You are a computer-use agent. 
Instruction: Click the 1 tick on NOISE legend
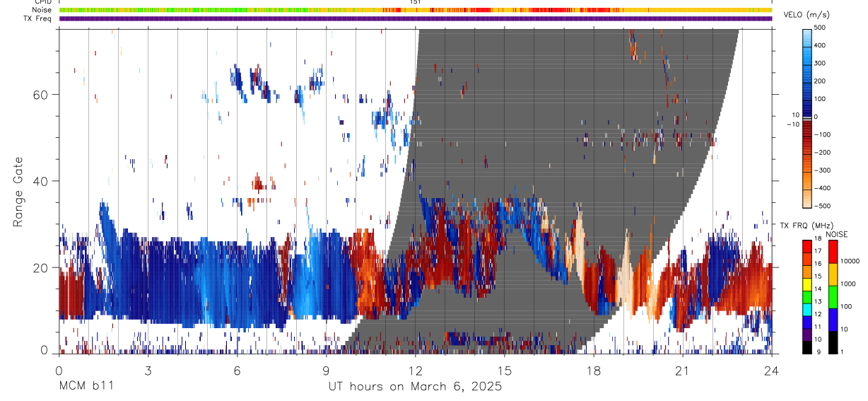click(842, 352)
